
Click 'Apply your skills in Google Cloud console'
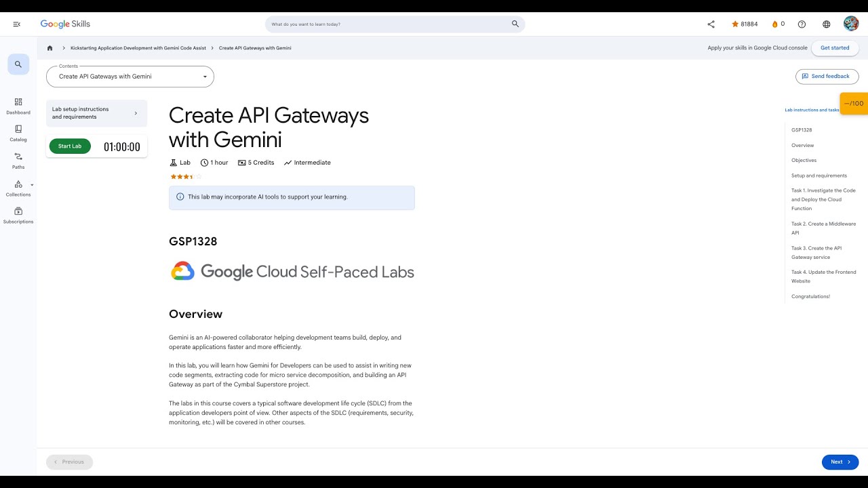tap(757, 48)
